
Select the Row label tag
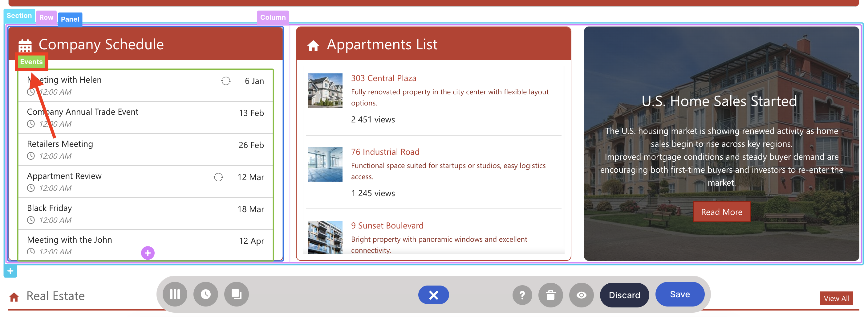pos(46,17)
